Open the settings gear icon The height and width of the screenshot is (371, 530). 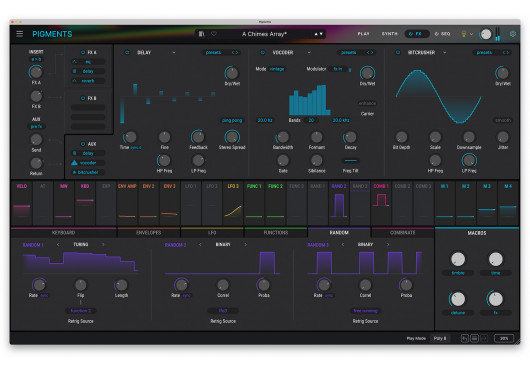pyautogui.click(x=513, y=34)
